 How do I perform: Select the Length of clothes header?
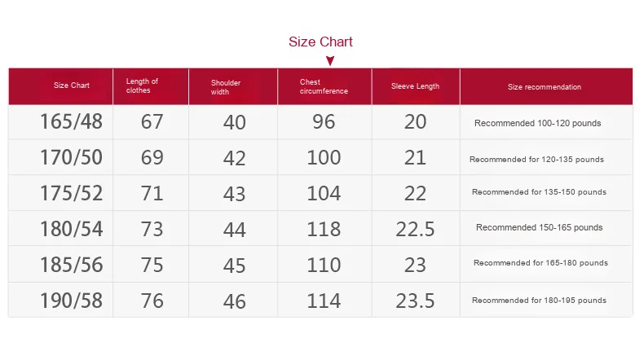coord(142,86)
